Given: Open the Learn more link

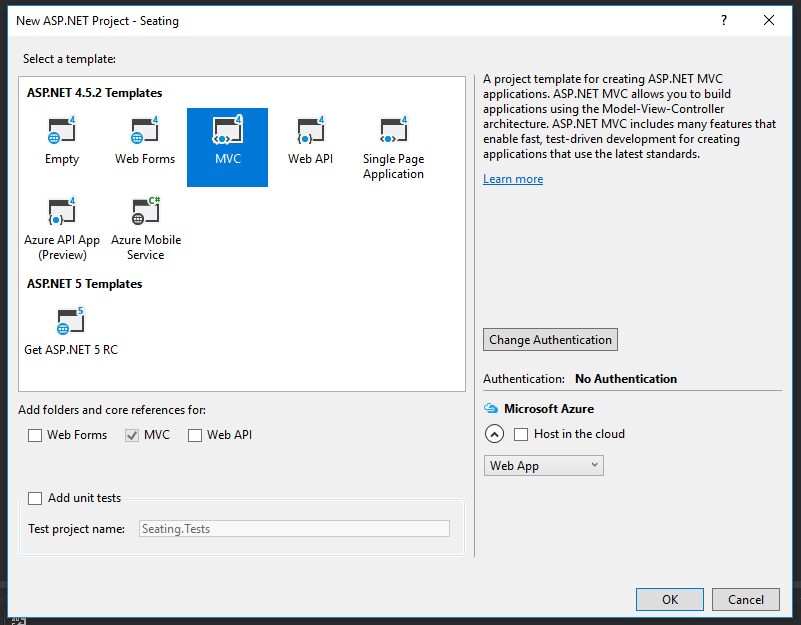Looking at the screenshot, I should (513, 179).
